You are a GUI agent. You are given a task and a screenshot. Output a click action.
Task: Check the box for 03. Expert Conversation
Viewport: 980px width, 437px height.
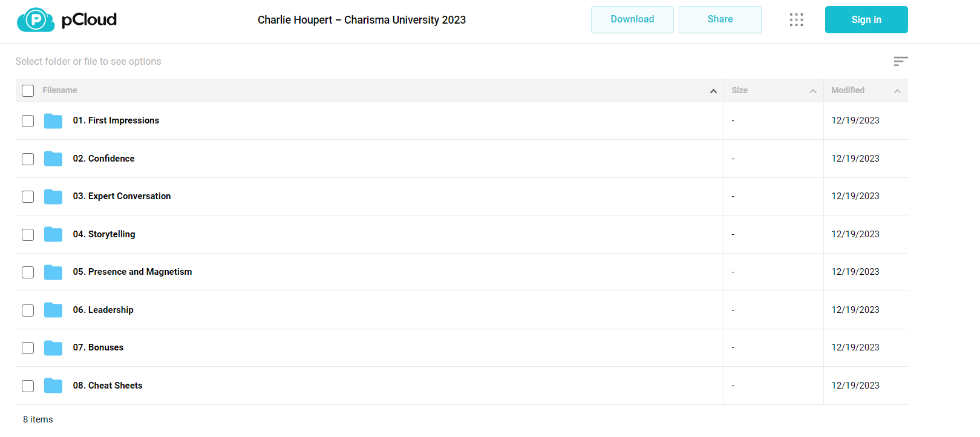point(28,197)
